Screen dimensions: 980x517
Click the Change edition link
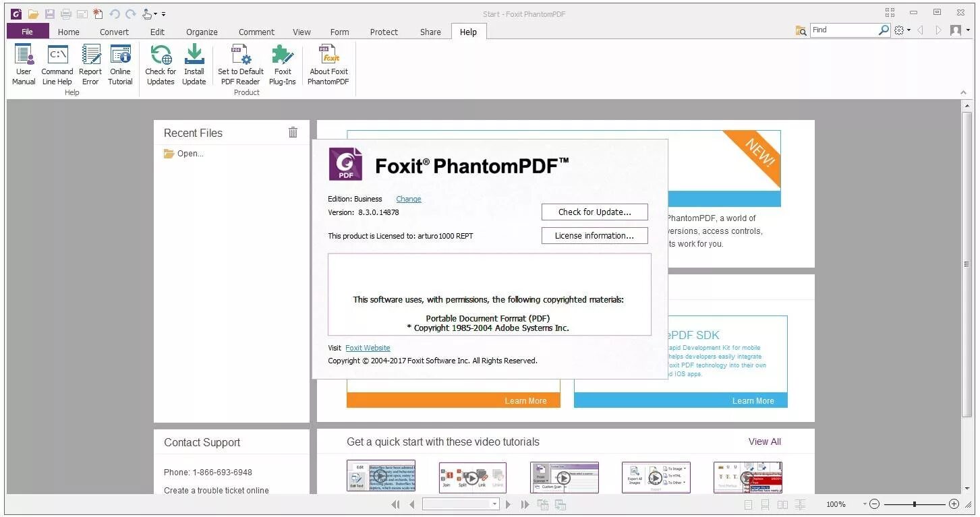(409, 199)
